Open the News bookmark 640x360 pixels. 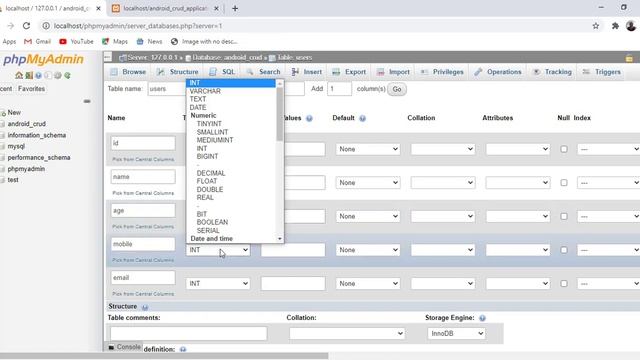[x=149, y=42]
